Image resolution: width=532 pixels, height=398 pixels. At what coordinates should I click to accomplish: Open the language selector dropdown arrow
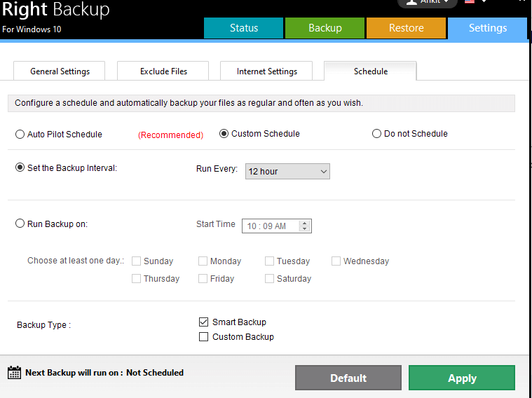click(x=484, y=2)
